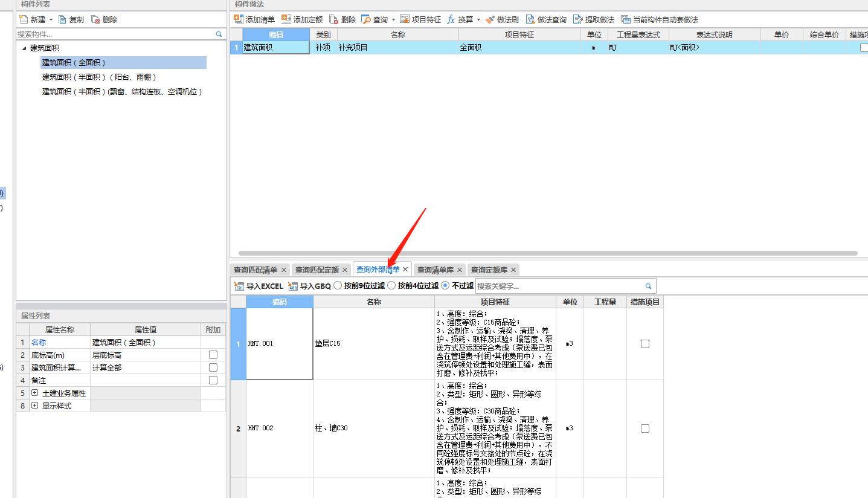
Task: Toggle 措施项目 checkbox for 垫层C15 row
Action: 645,344
